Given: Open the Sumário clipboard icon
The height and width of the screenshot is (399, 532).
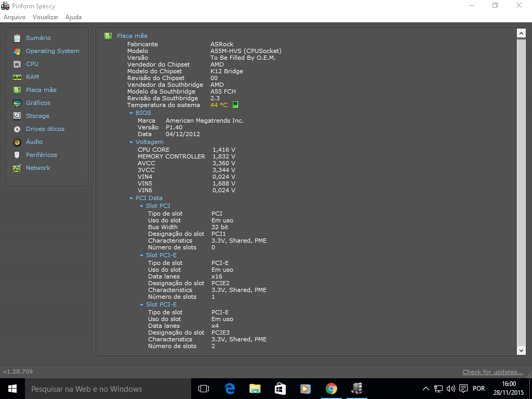Looking at the screenshot, I should pos(17,38).
